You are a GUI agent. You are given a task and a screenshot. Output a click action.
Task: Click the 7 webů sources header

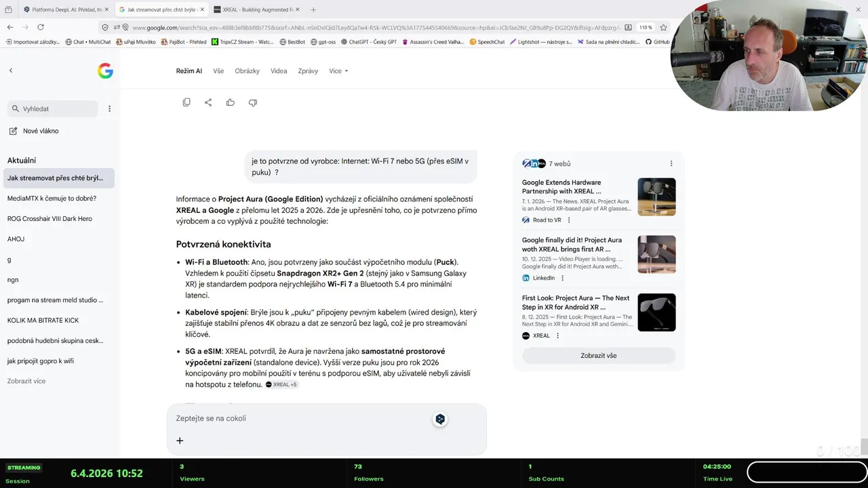tap(547, 163)
